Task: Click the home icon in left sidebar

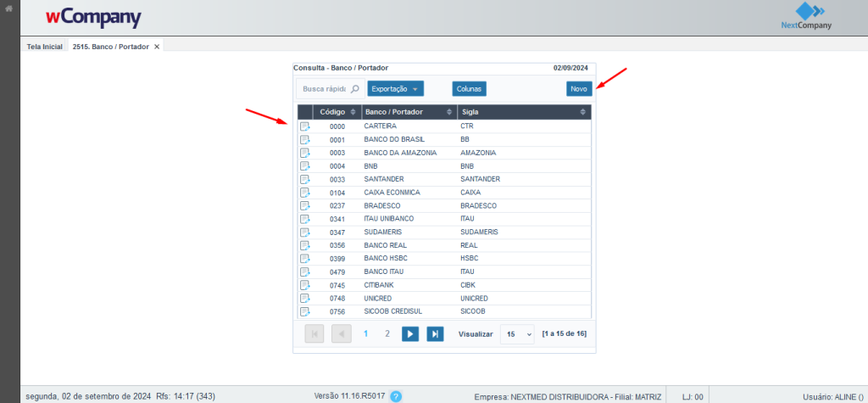Action: coord(8,8)
